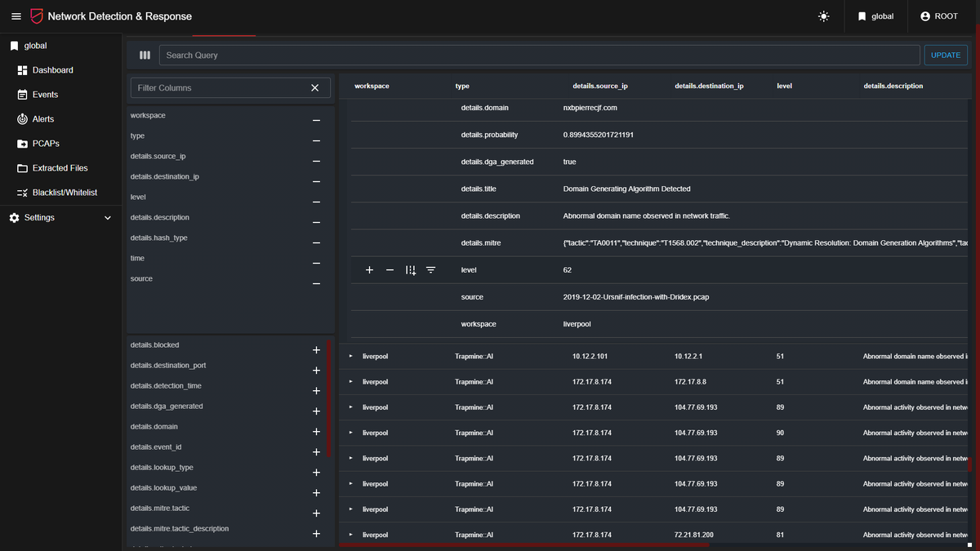Screen dimensions: 980x551
Task: Sort by workspace column header
Action: (372, 86)
